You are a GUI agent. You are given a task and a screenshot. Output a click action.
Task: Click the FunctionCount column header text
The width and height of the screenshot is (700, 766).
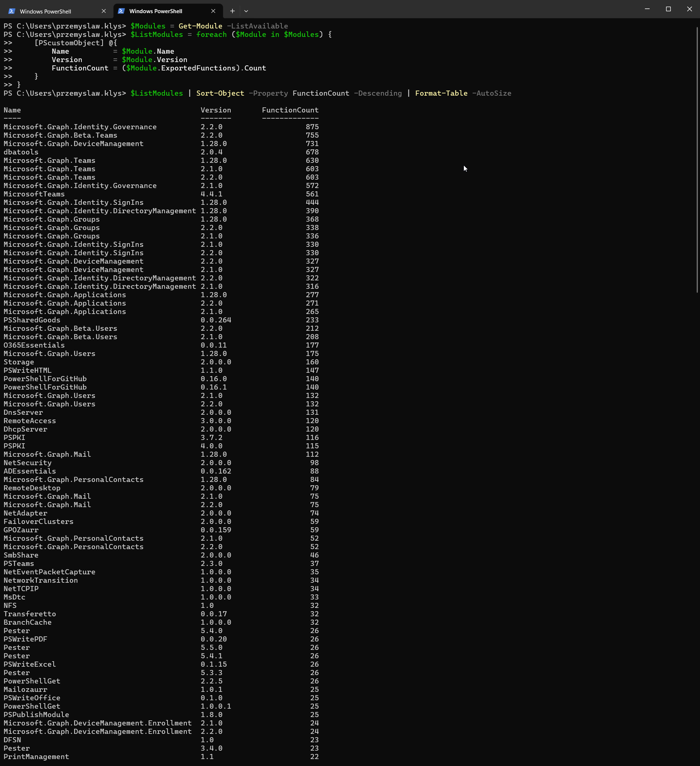(290, 110)
